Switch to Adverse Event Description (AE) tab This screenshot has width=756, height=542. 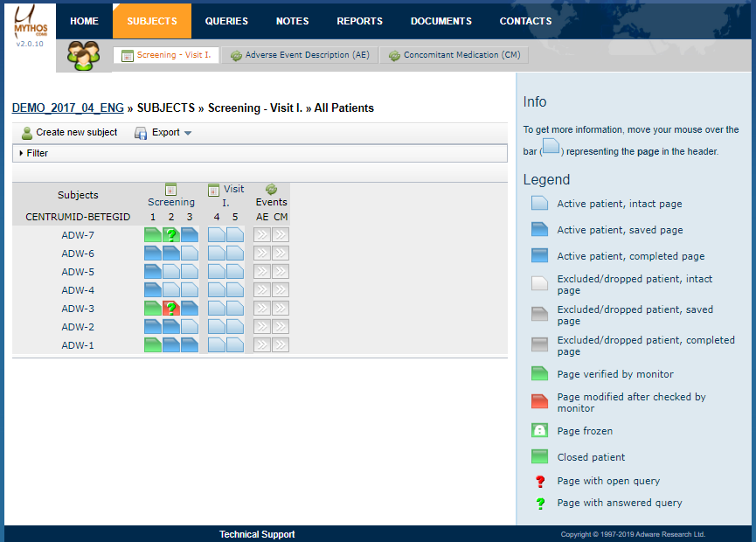click(300, 55)
